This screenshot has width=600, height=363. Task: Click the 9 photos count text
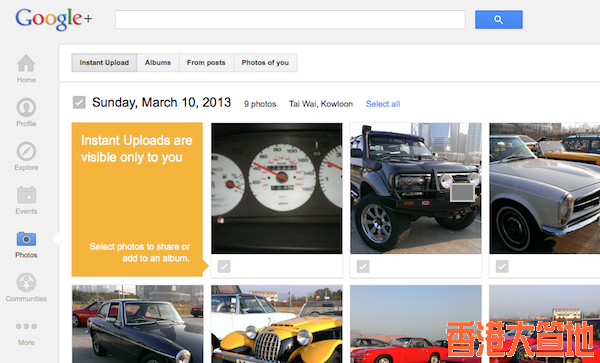(260, 104)
